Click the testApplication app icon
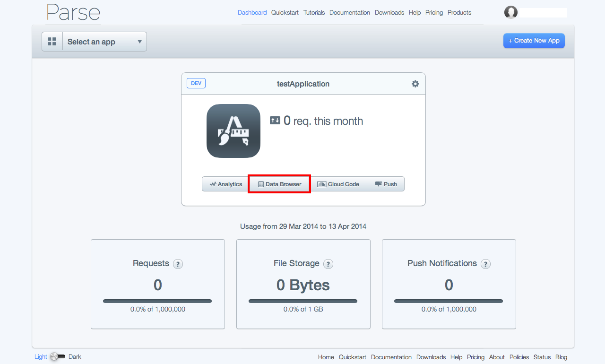Viewport: 605px width, 364px height. [233, 131]
